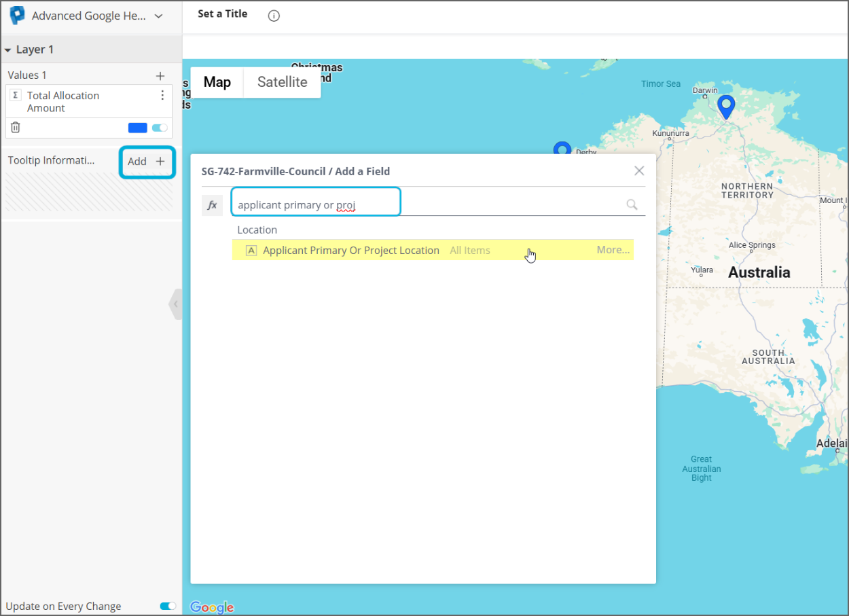Delete value using trash icon
This screenshot has width=849, height=616.
(x=16, y=127)
